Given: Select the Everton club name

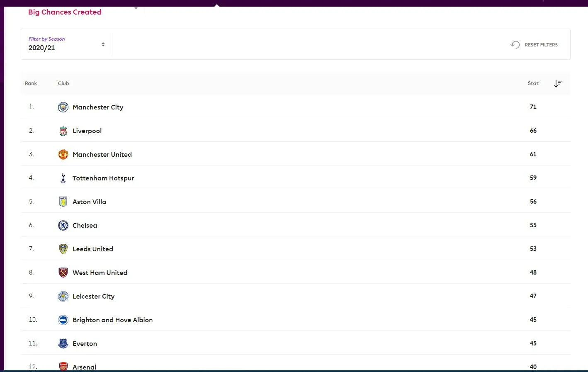Looking at the screenshot, I should (85, 344).
